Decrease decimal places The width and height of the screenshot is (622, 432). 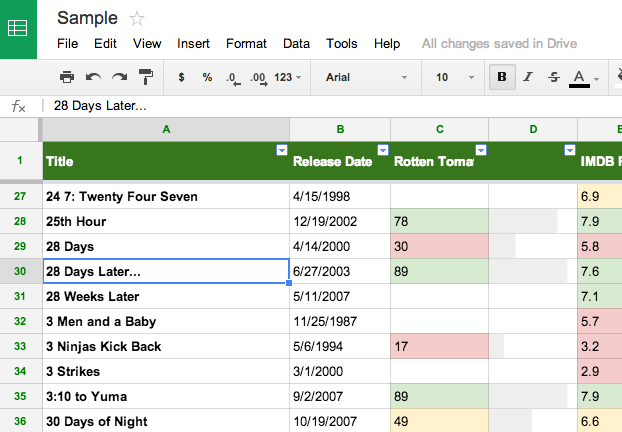(232, 77)
